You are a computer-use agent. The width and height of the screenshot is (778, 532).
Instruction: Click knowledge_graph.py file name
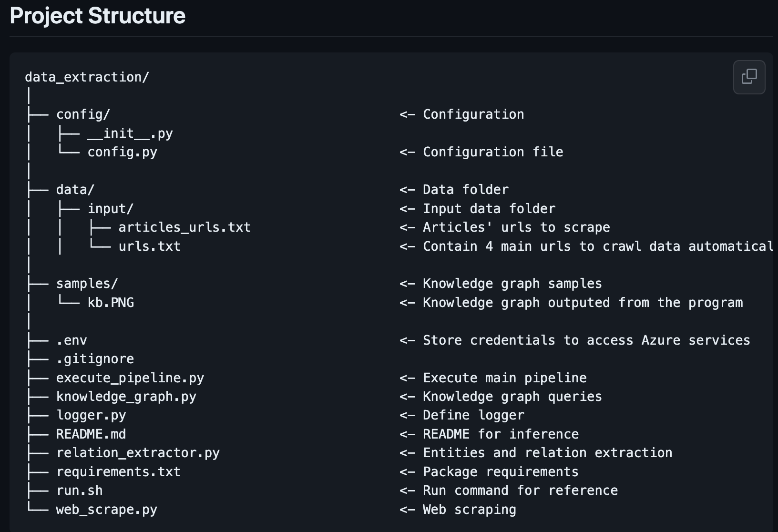pyautogui.click(x=126, y=397)
